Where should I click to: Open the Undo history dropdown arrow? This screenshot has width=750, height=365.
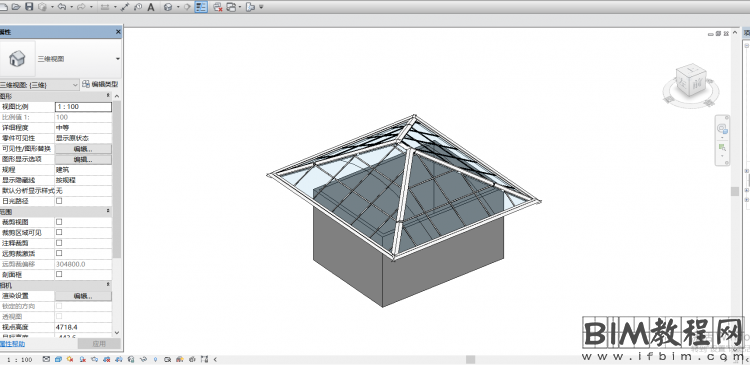71,7
